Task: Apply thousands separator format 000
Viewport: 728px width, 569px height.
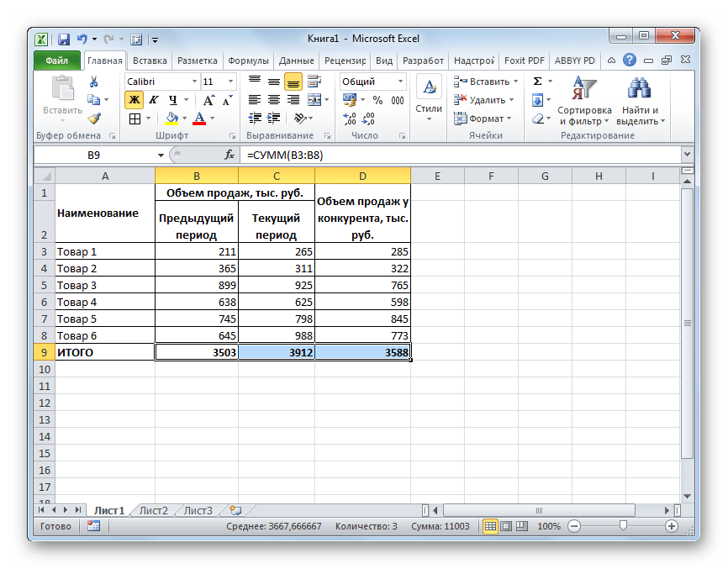Action: [398, 100]
